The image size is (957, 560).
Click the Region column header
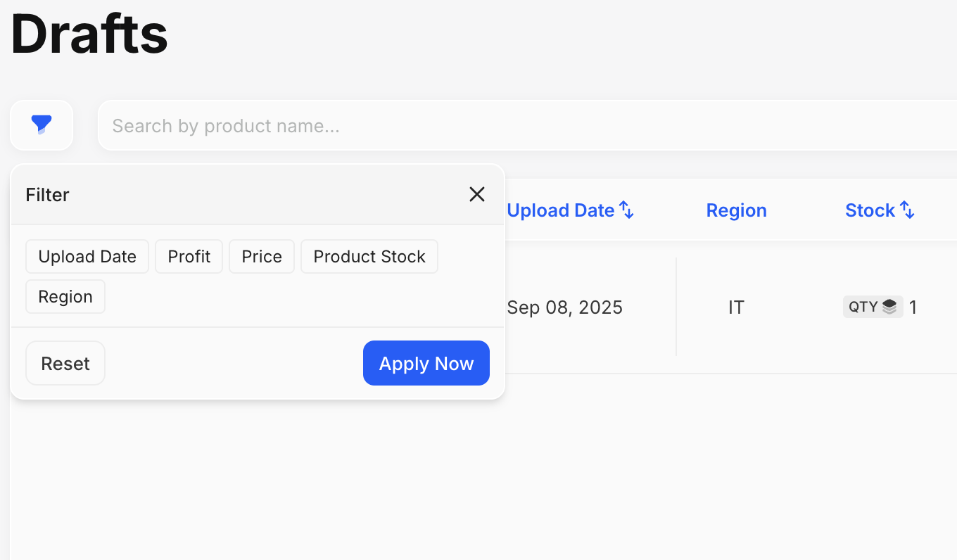click(737, 210)
